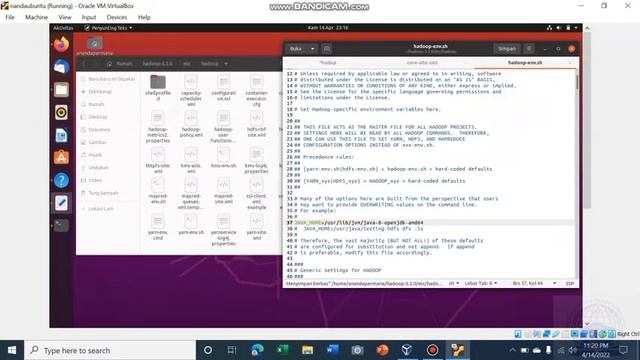Screen dimensions: 640x360
Task: Switch to Text Editor in the dock
Action: [x=62, y=203]
